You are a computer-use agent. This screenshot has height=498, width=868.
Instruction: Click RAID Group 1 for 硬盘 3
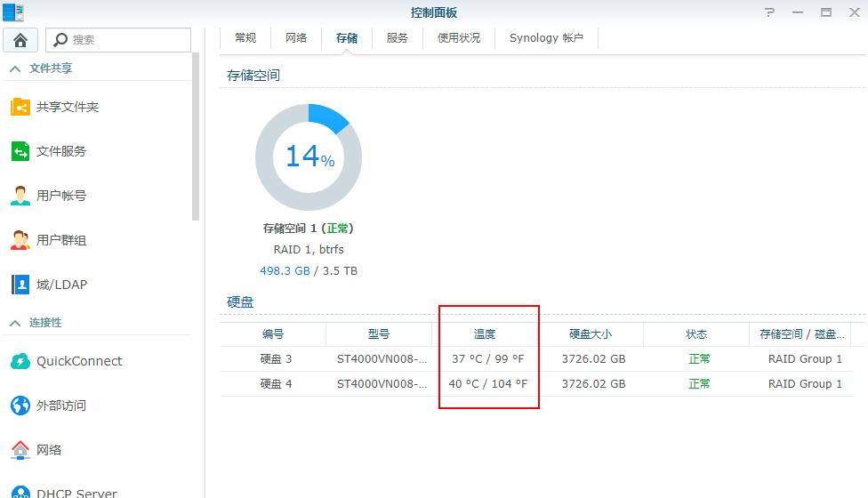pyautogui.click(x=805, y=359)
